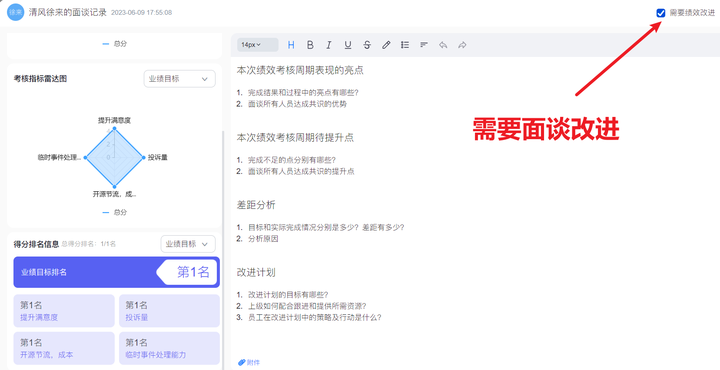The height and width of the screenshot is (370, 720).
Task: Open 业绩目标 dropdown in radar chart panel
Action: 179,79
